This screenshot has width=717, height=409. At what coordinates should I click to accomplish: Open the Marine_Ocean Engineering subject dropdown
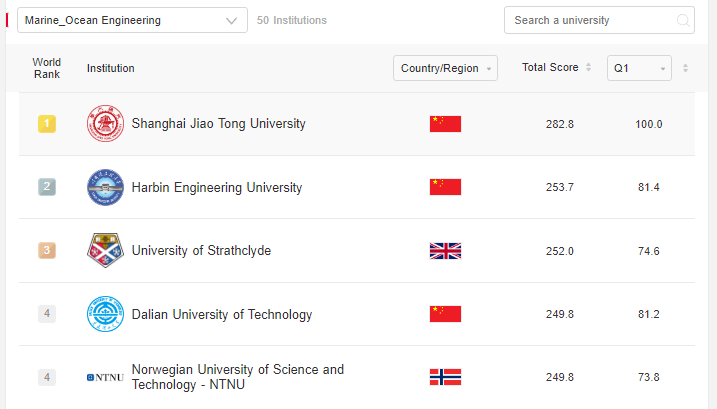(132, 20)
